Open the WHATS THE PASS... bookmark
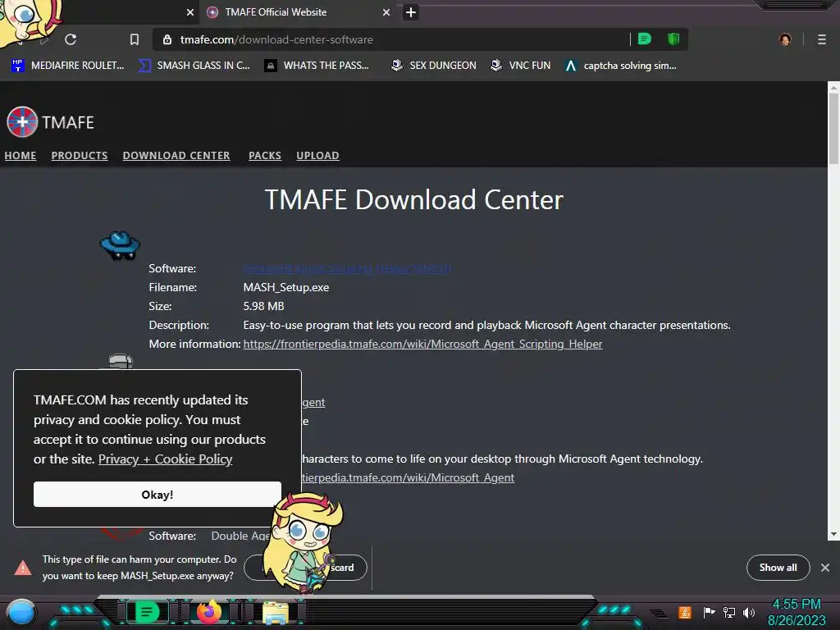The image size is (840, 630). [317, 66]
